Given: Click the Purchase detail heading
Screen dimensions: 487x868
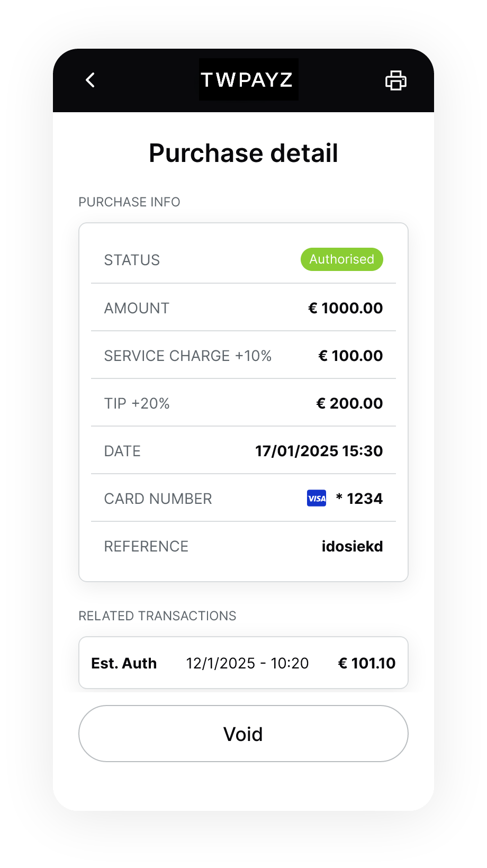Looking at the screenshot, I should click(243, 153).
